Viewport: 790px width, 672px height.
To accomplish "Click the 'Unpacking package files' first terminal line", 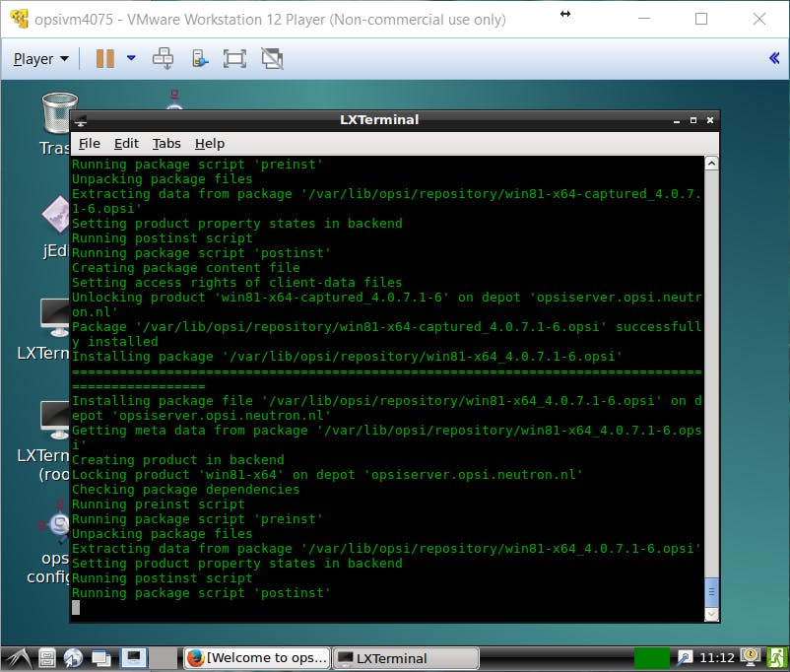I will [x=163, y=179].
